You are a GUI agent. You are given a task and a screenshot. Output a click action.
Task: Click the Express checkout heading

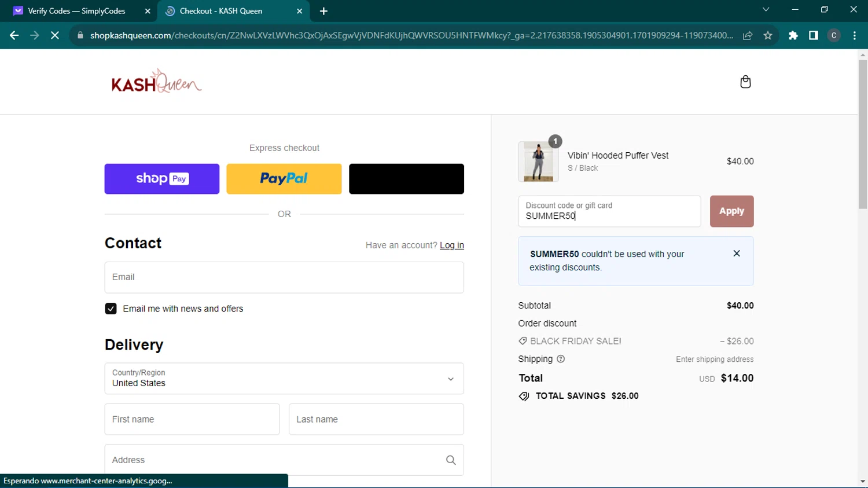[x=284, y=148]
